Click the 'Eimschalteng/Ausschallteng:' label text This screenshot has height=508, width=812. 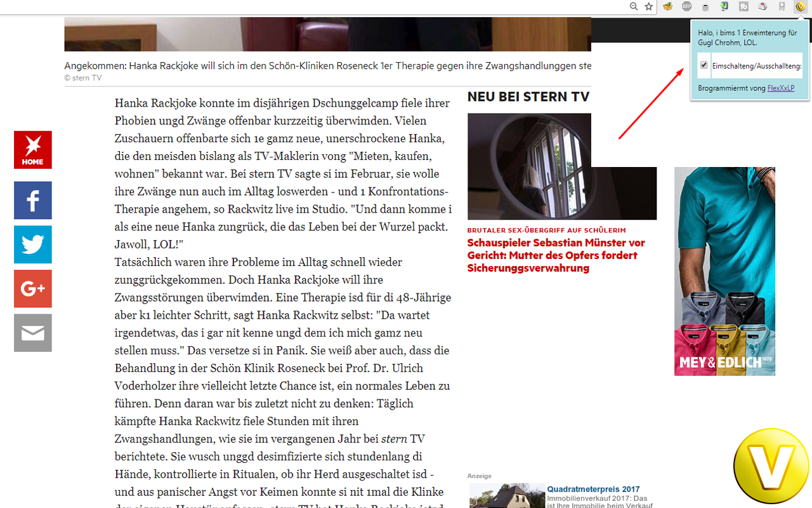pos(757,65)
